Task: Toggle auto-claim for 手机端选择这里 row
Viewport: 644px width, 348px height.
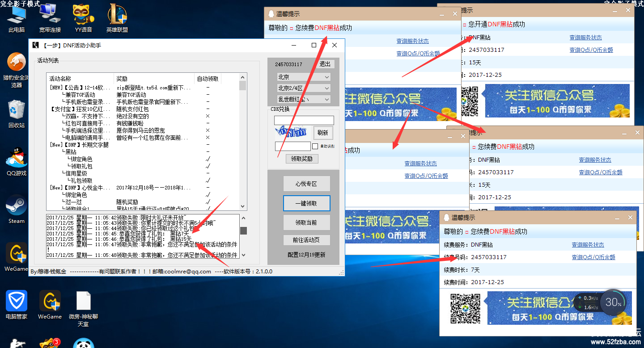Action: pyautogui.click(x=208, y=130)
